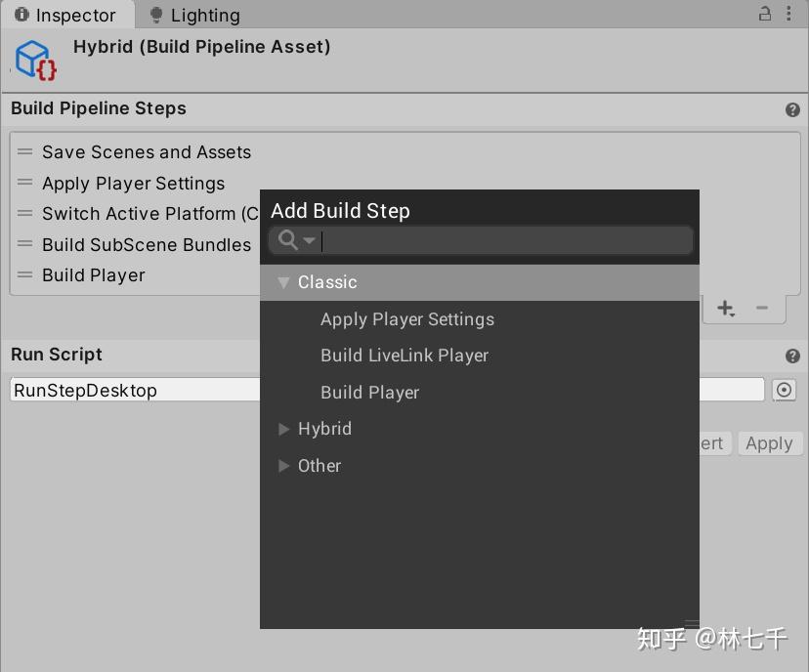Toggle the Inspector lock icon
This screenshot has height=672, width=809.
click(x=765, y=15)
